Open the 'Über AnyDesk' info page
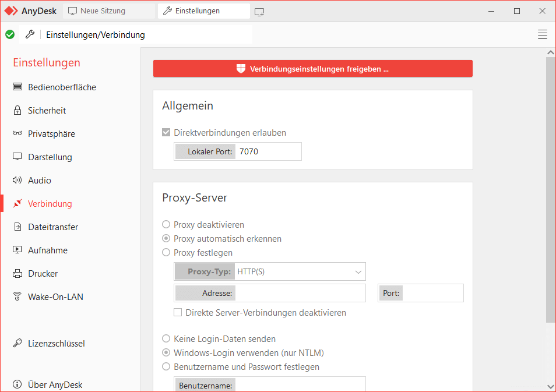The height and width of the screenshot is (392, 556). (55, 385)
